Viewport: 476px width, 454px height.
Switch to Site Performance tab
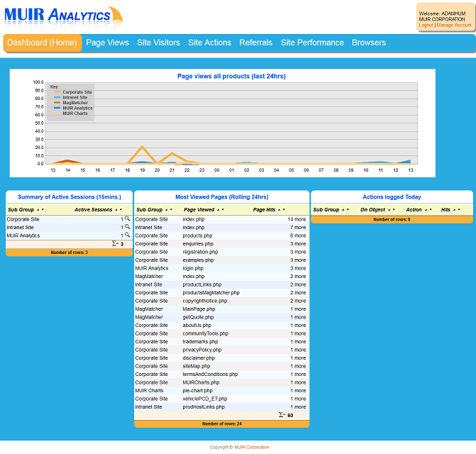point(312,43)
